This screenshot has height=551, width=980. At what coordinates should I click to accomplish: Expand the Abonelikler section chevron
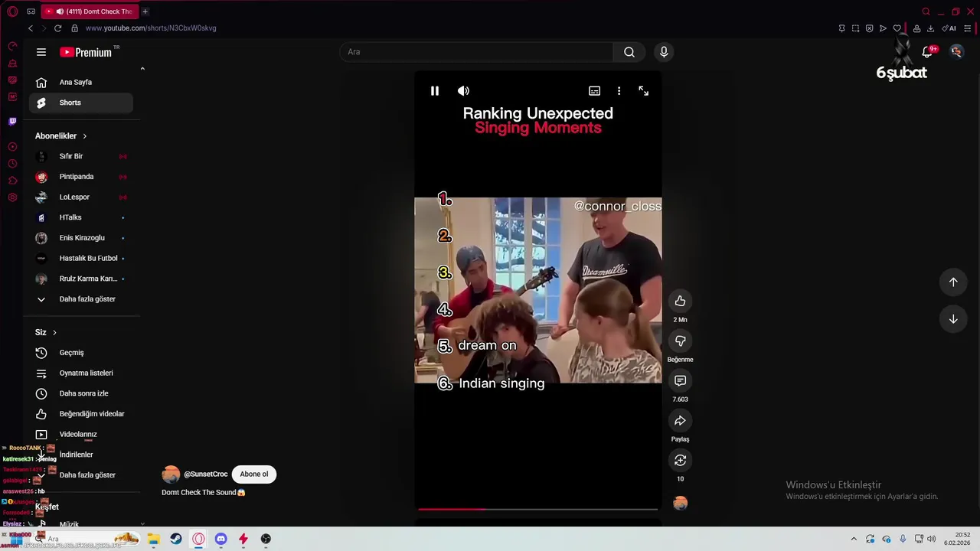pos(84,136)
